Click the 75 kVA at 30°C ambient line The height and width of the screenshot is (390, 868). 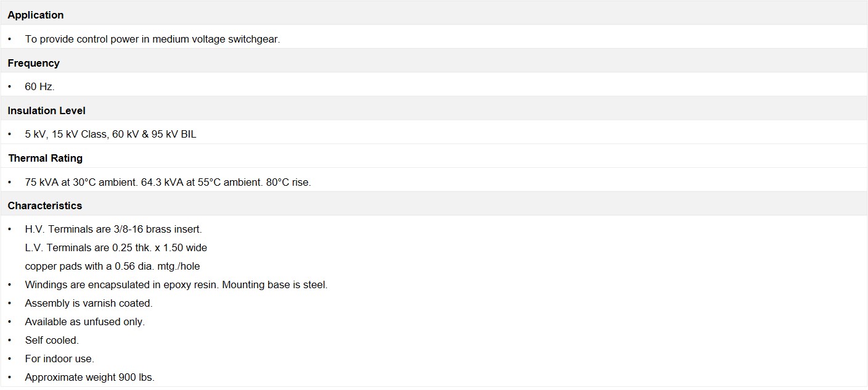pos(168,183)
